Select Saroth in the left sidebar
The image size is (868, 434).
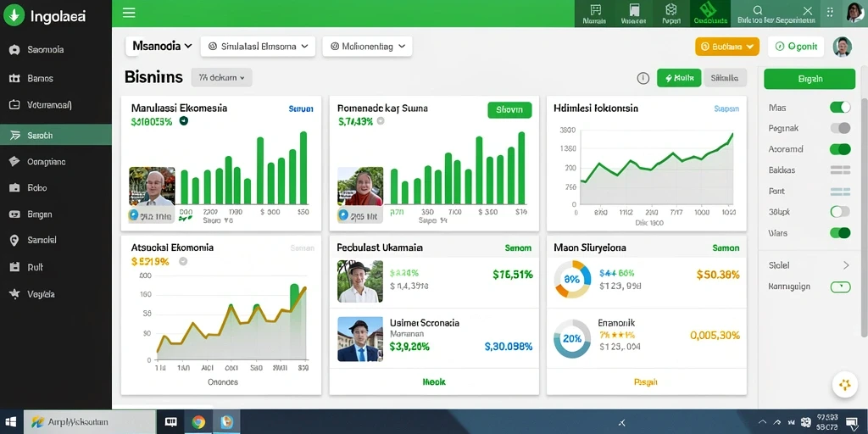tap(56, 135)
